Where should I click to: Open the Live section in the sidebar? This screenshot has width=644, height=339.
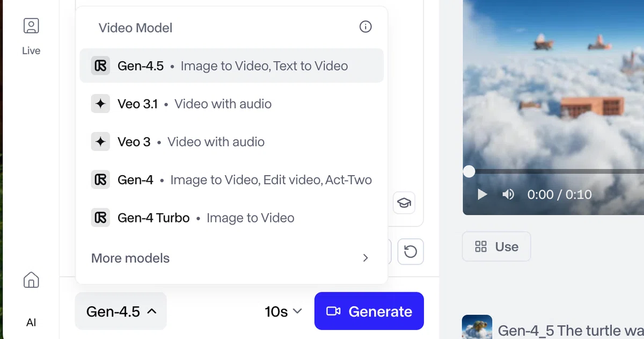tap(31, 36)
